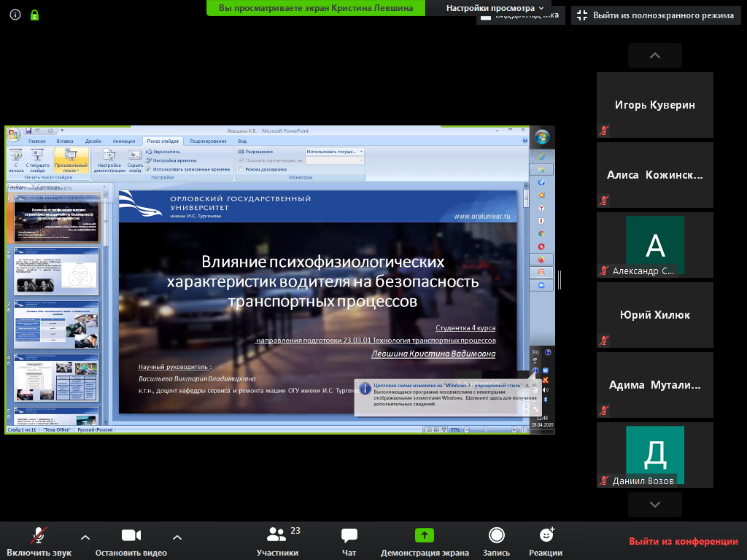The image size is (747, 560).
Task: Unmute microphone with Включить звук button
Action: pyautogui.click(x=39, y=541)
